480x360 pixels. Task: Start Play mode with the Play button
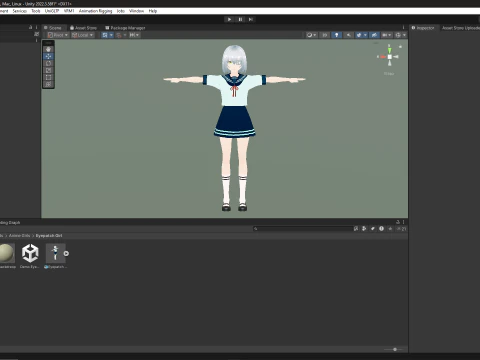[x=229, y=19]
